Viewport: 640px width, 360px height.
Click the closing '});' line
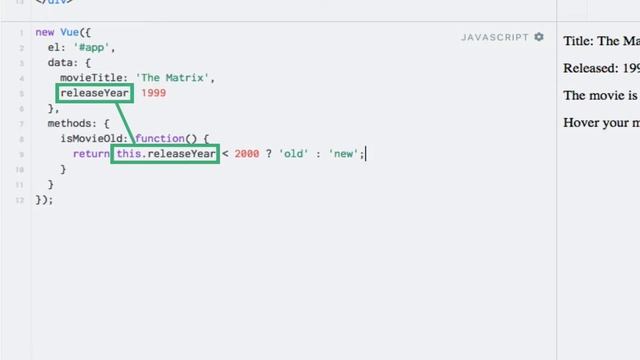pyautogui.click(x=44, y=200)
